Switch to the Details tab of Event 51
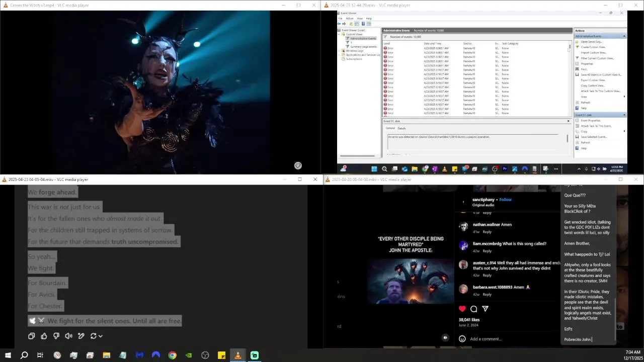The width and height of the screenshot is (644, 362). coord(401,128)
